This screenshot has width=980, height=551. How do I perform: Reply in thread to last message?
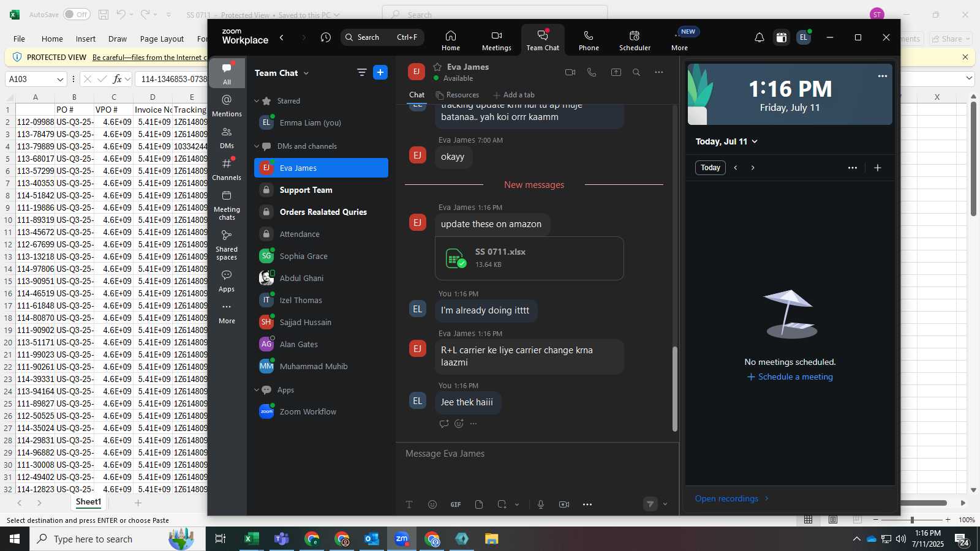point(444,424)
